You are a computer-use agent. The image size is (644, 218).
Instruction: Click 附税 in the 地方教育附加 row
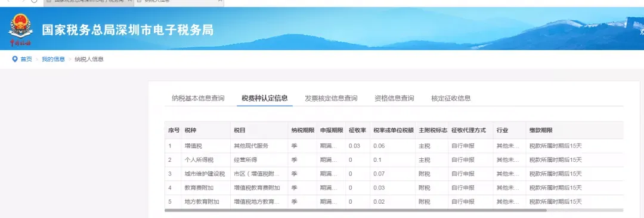(425, 202)
